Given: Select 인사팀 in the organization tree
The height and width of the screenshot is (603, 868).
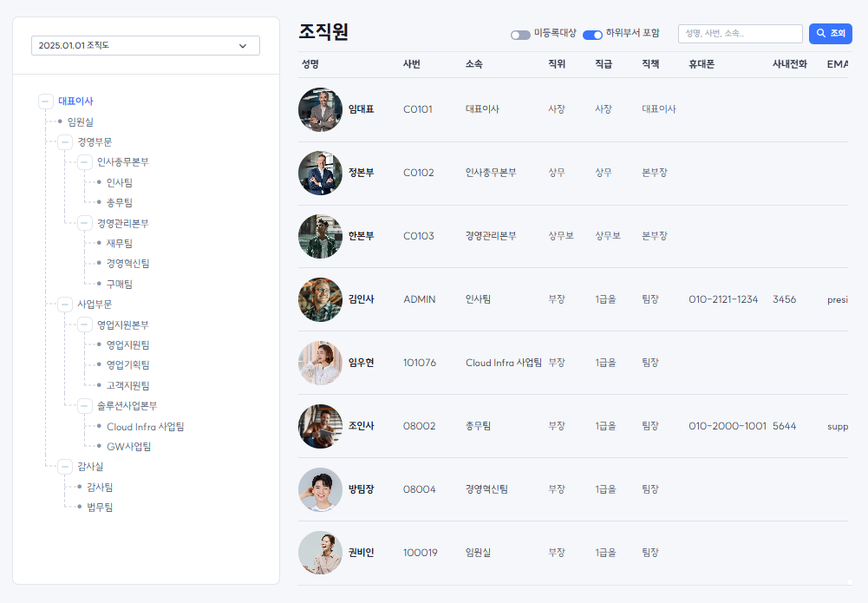Looking at the screenshot, I should [120, 183].
